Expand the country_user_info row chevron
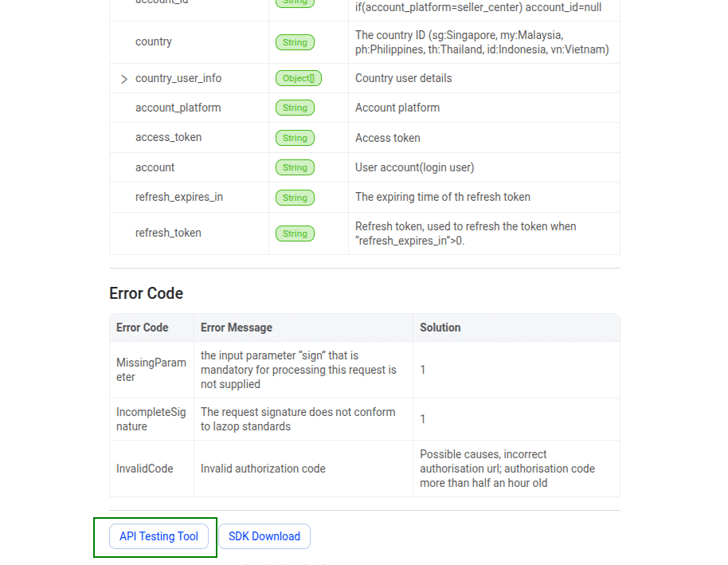 pos(124,79)
